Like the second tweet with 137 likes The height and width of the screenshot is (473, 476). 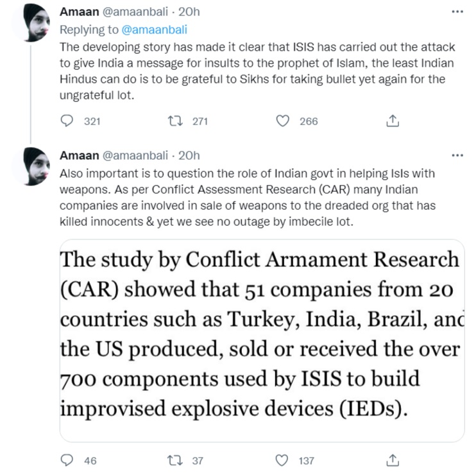[283, 460]
